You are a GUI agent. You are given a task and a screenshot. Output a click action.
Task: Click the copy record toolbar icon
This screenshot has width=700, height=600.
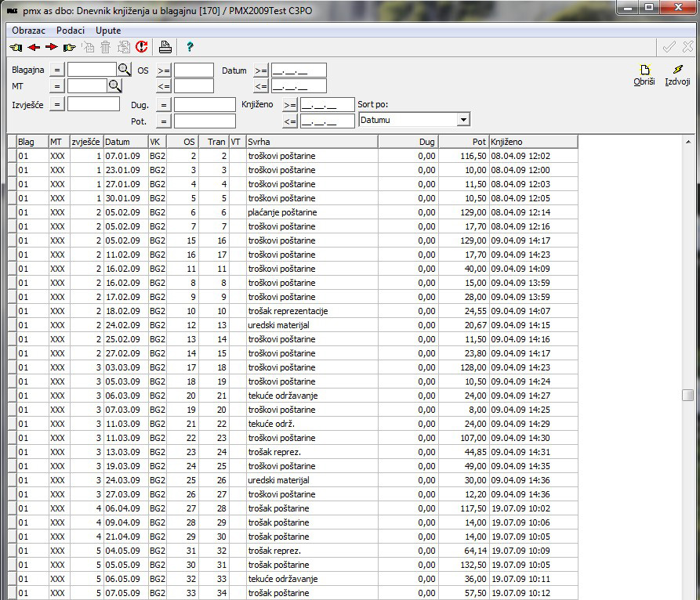[124, 47]
